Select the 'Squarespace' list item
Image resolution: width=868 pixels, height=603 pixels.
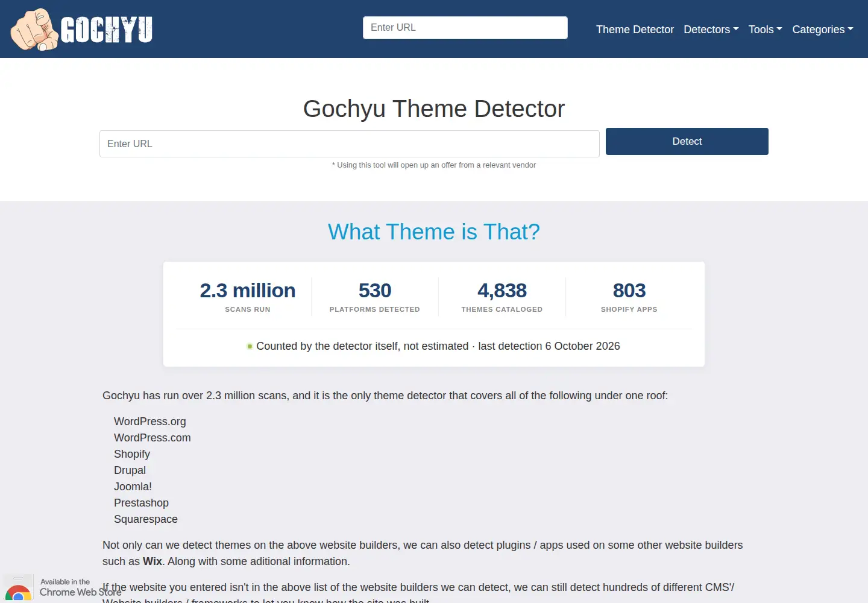146,519
